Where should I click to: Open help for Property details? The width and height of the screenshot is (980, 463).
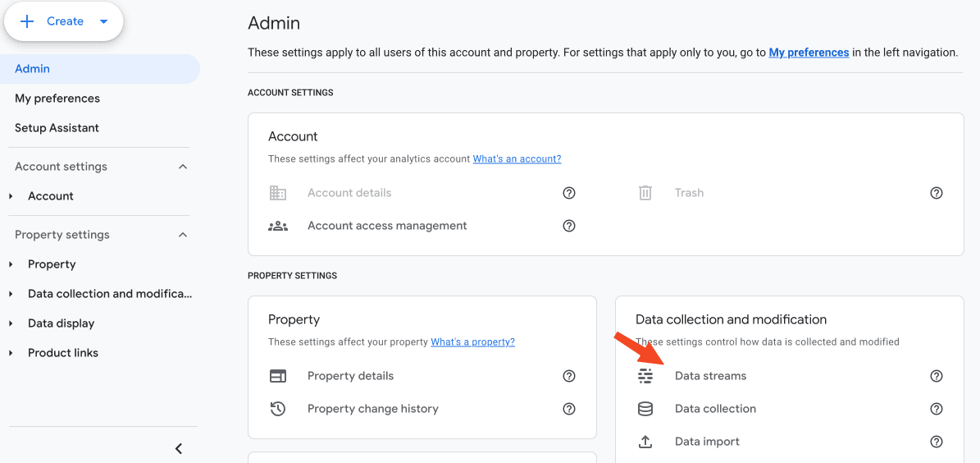pos(569,376)
